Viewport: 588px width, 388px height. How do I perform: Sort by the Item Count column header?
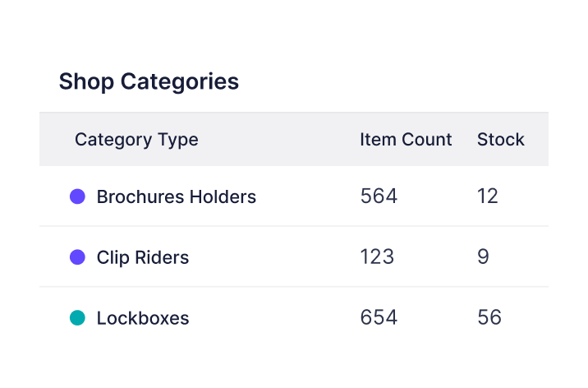(406, 140)
